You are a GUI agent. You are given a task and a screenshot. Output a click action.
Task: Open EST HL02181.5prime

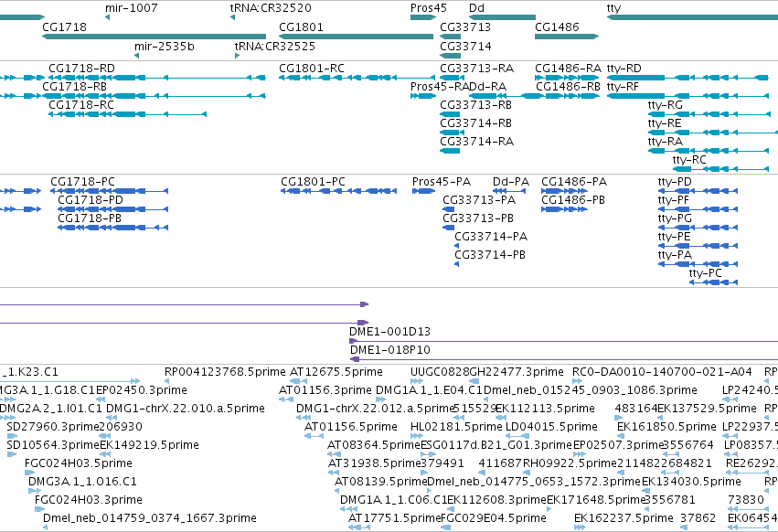click(x=419, y=436)
